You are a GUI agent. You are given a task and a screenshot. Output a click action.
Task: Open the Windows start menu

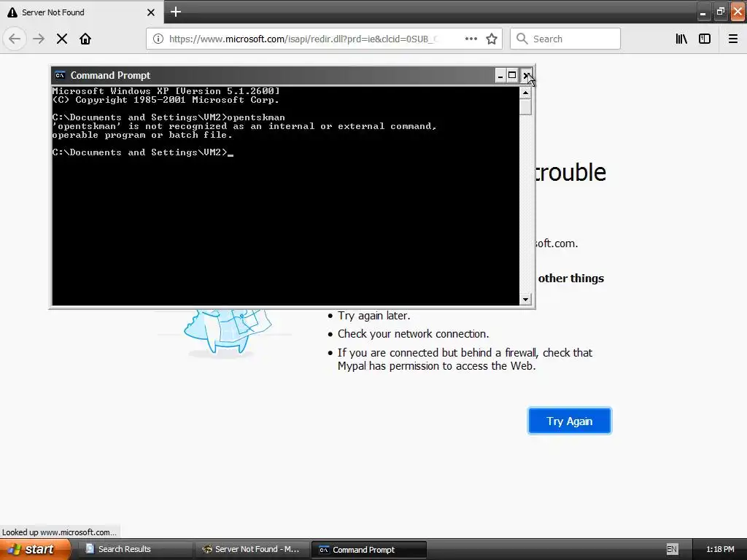click(35, 549)
